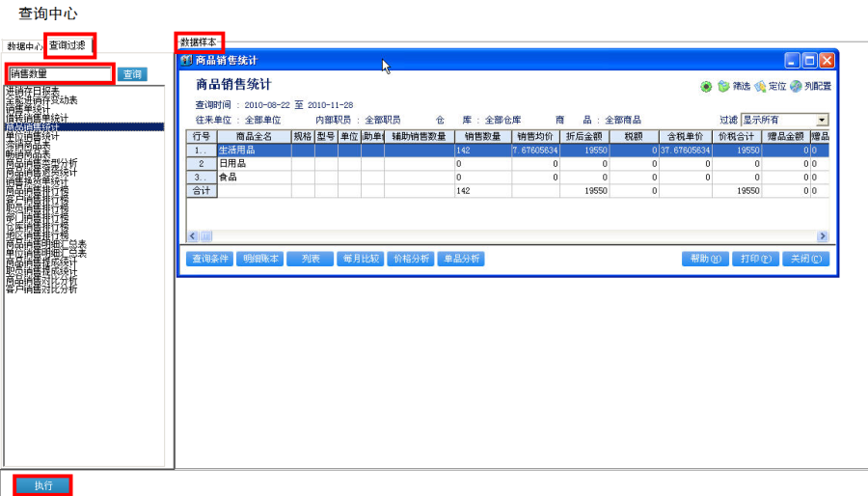Click the green round refresh icon
Image resolution: width=868 pixels, height=496 pixels.
pyautogui.click(x=706, y=87)
